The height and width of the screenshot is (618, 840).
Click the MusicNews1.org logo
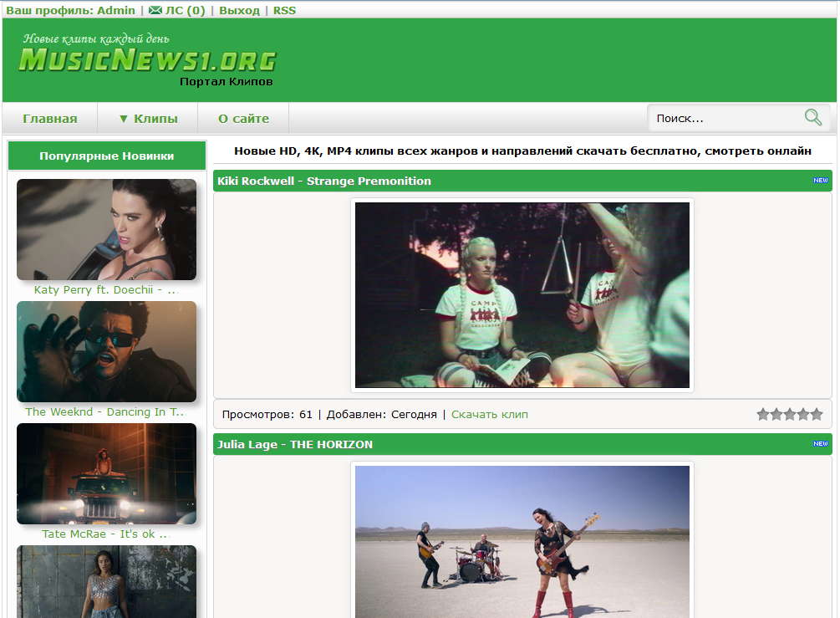click(148, 59)
